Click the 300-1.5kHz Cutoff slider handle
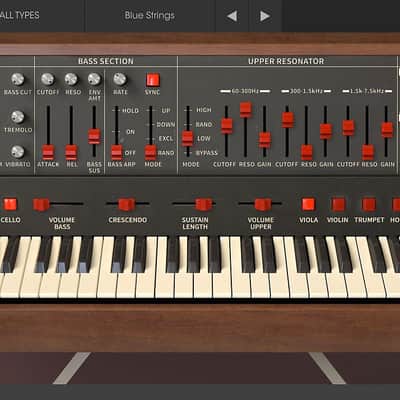 point(288,120)
